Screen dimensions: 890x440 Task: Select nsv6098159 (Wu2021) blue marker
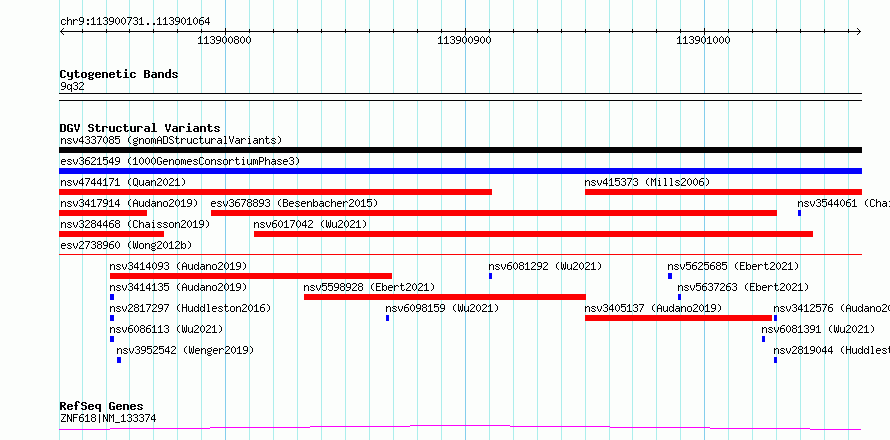pyautogui.click(x=388, y=318)
